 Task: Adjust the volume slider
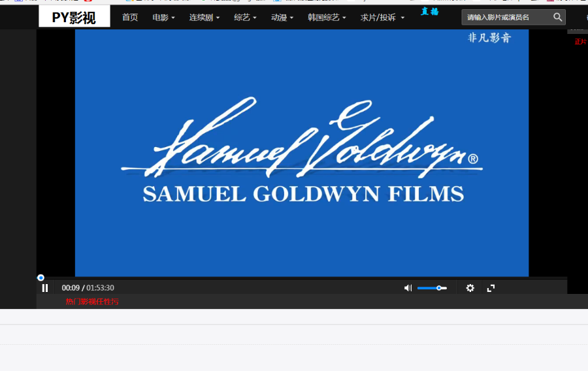[x=432, y=288]
